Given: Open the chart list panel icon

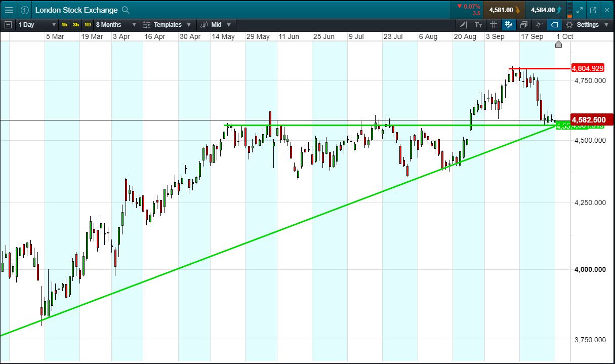Looking at the screenshot, I should click(8, 25).
